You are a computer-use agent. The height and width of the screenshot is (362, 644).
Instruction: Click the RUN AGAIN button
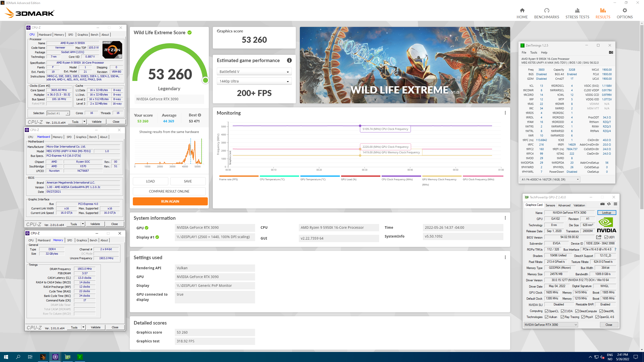coord(170,201)
